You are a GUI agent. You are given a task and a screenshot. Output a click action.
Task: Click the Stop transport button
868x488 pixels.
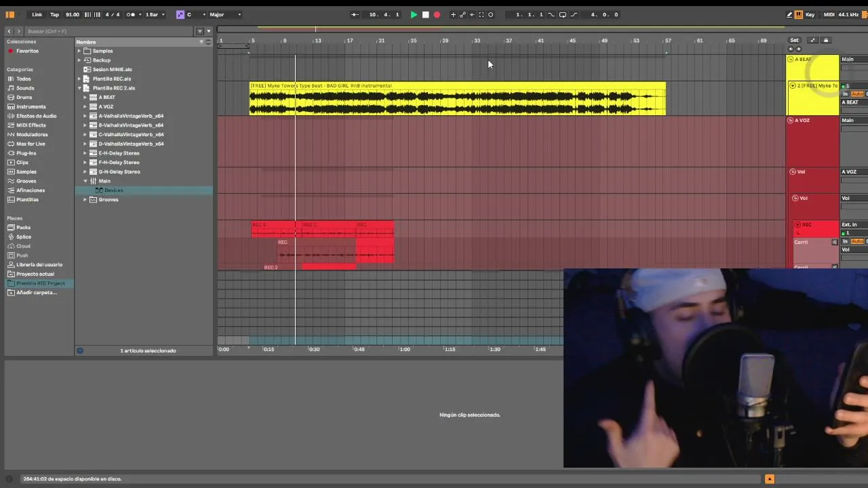pyautogui.click(x=425, y=14)
